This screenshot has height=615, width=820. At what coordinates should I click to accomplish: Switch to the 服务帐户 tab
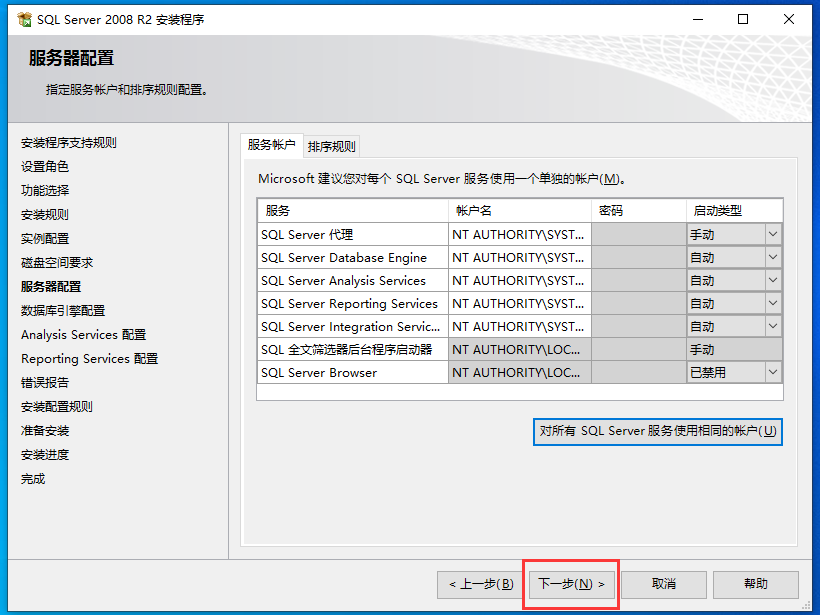point(271,145)
